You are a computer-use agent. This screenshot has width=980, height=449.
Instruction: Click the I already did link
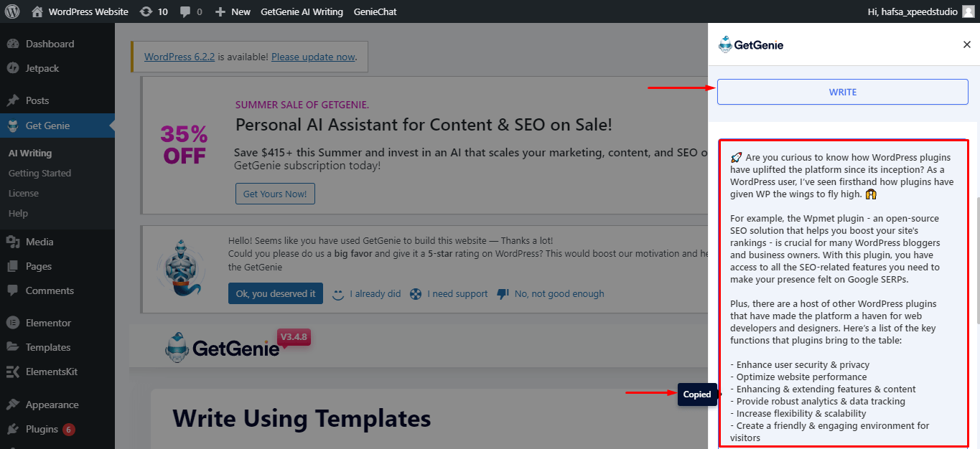[375, 294]
